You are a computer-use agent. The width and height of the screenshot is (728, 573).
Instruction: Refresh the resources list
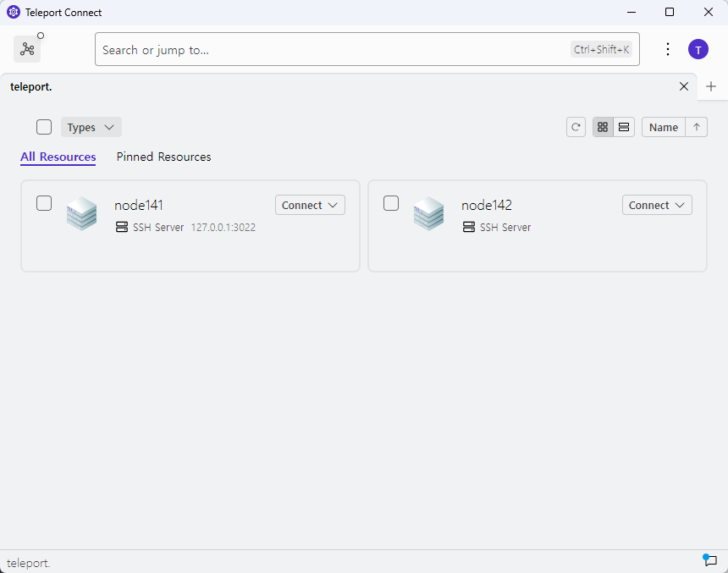[576, 127]
